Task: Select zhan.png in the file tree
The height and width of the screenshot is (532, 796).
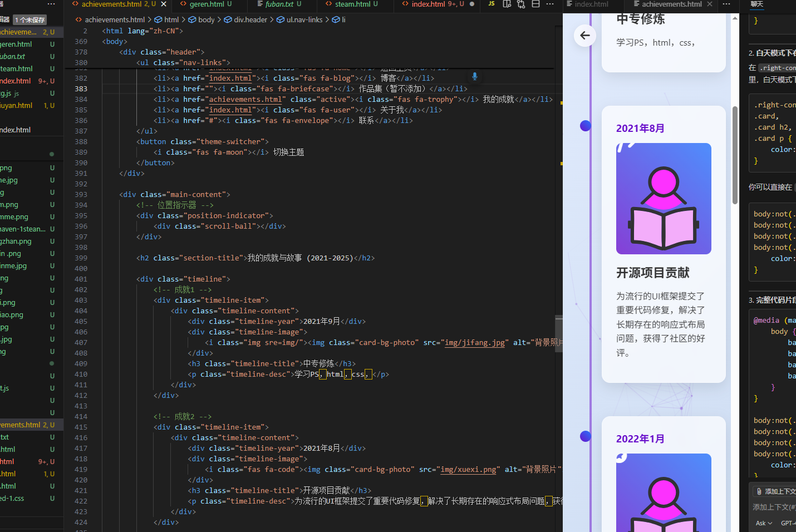Action: tap(32, 241)
